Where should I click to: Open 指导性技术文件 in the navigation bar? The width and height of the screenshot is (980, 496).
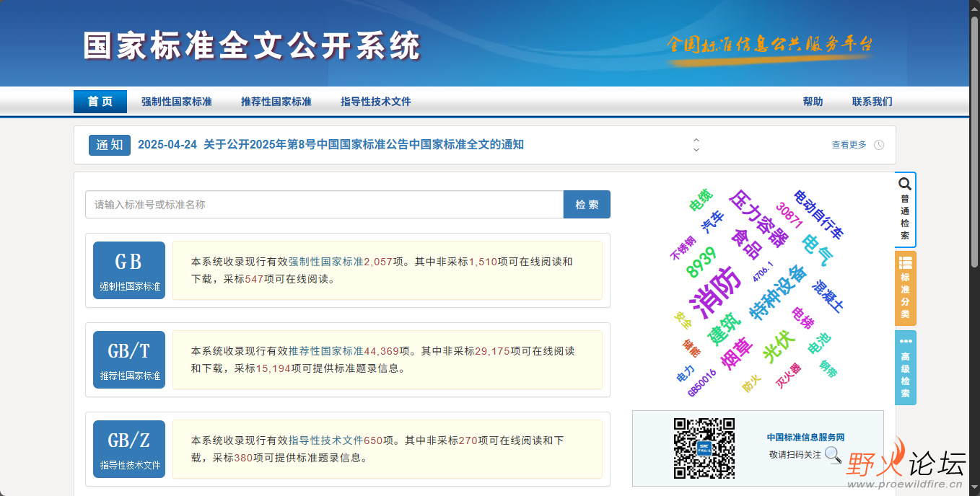[x=376, y=102]
